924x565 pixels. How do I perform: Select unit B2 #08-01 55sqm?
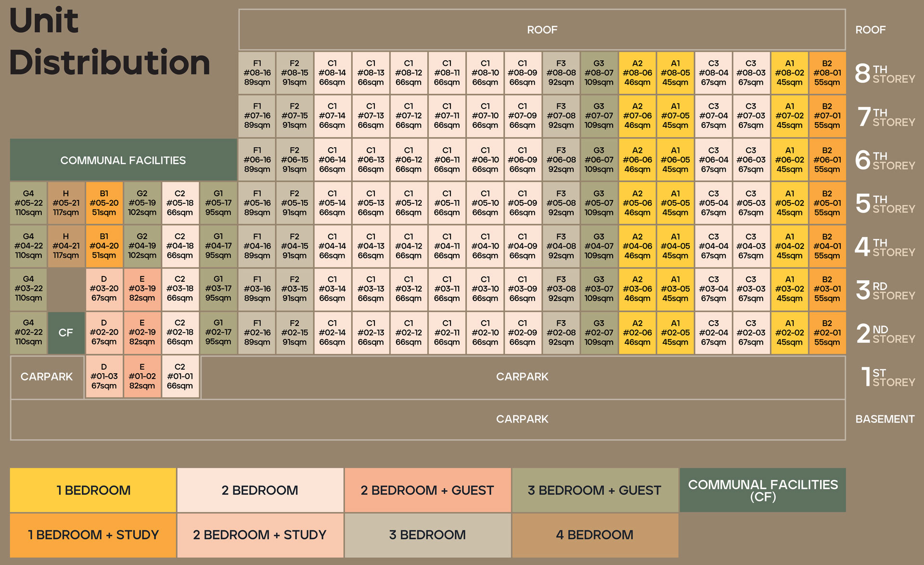coord(827,73)
